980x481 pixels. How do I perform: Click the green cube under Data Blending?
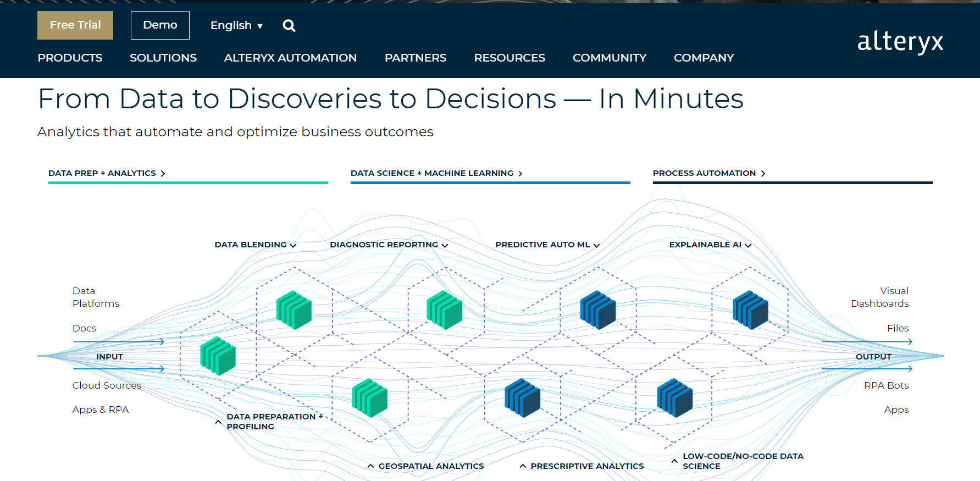pyautogui.click(x=294, y=310)
